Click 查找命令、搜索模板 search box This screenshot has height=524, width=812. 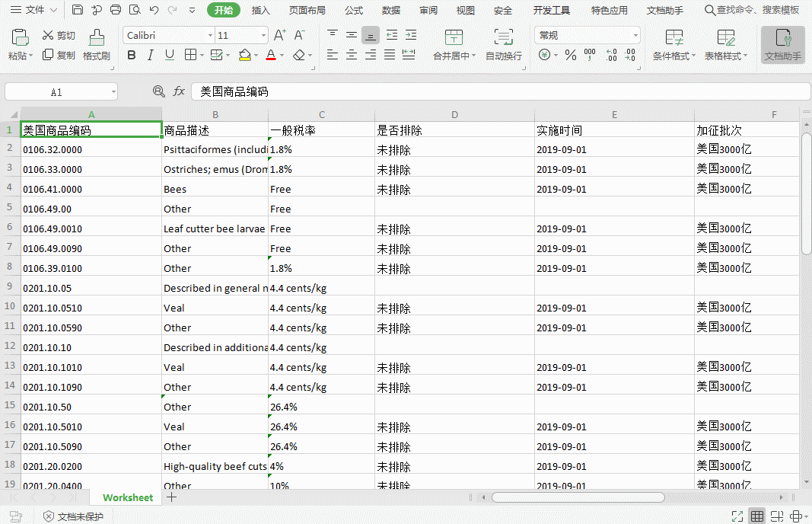pyautogui.click(x=752, y=10)
